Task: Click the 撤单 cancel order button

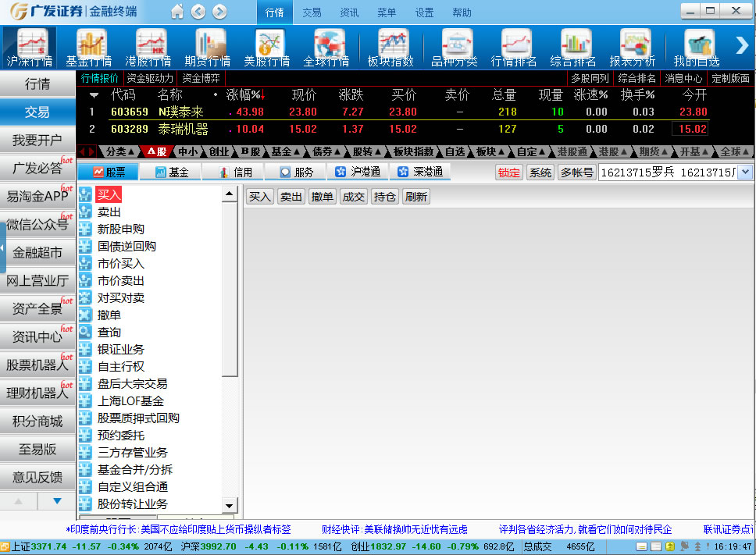Action: point(322,197)
